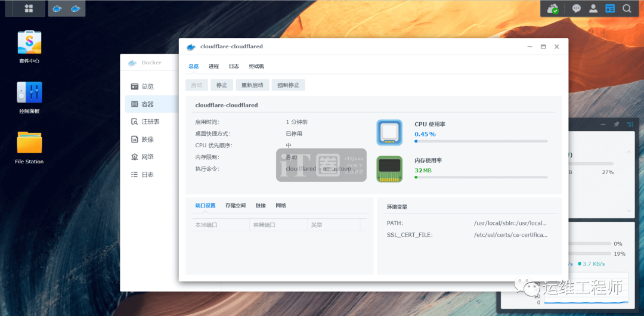Open 注册表 registry in Docker sidebar
This screenshot has width=644, height=316.
click(152, 122)
